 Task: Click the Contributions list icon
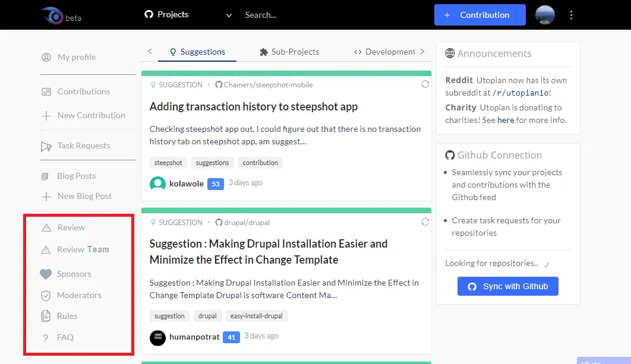point(46,91)
